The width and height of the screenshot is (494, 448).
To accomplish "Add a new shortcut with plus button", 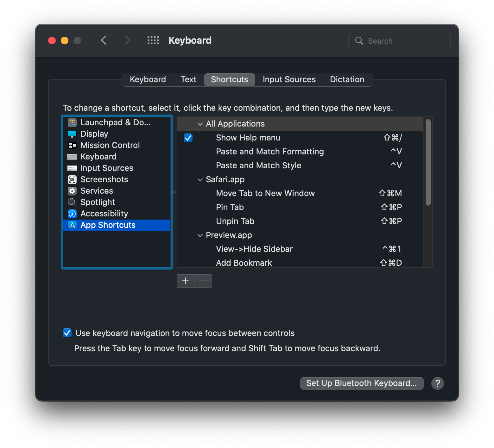I will 185,281.
